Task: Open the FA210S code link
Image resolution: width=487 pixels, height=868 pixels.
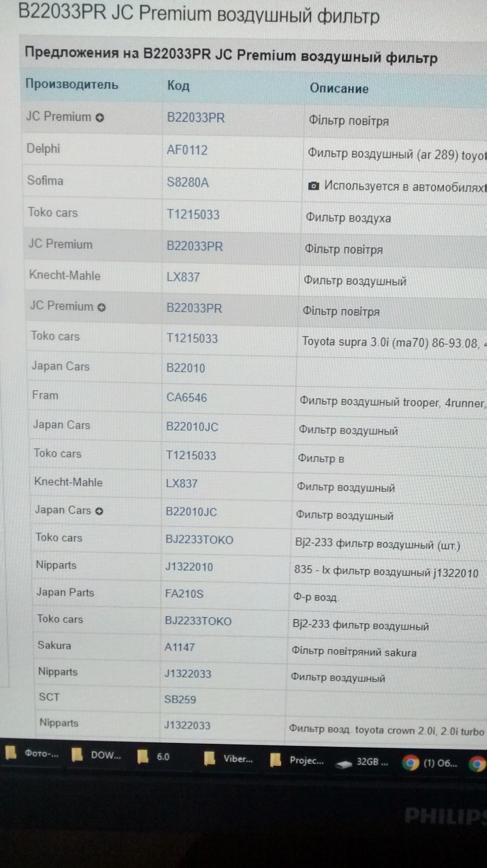Action: tap(184, 593)
